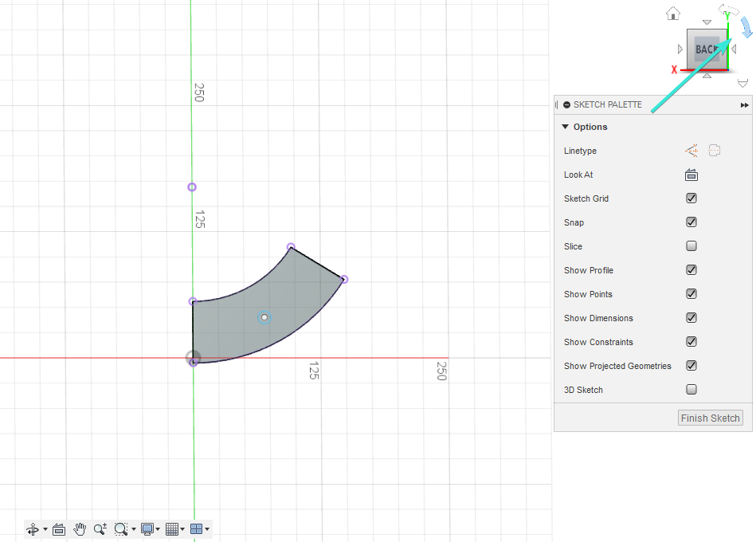Click the Zoom Window / Fit icon

pos(120,529)
